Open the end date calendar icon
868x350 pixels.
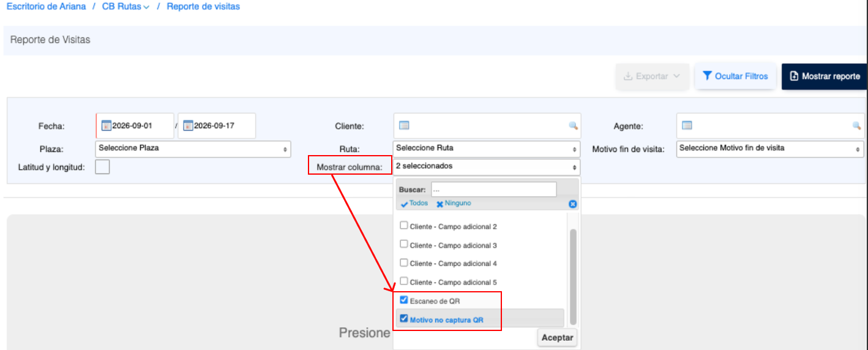[189, 126]
